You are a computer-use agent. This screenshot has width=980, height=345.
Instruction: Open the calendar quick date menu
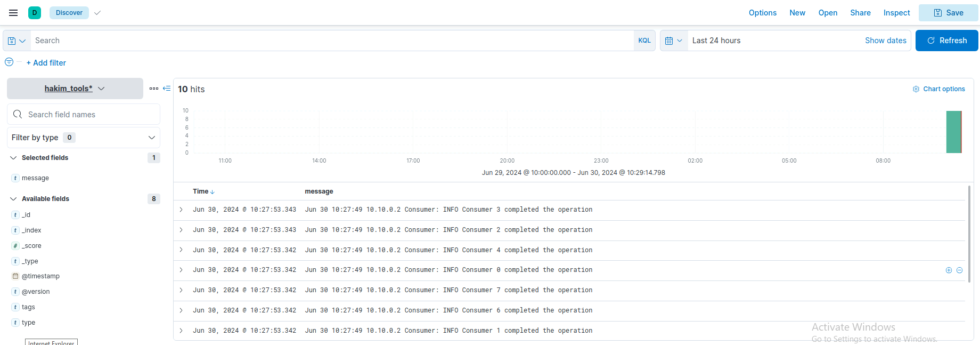tap(674, 41)
